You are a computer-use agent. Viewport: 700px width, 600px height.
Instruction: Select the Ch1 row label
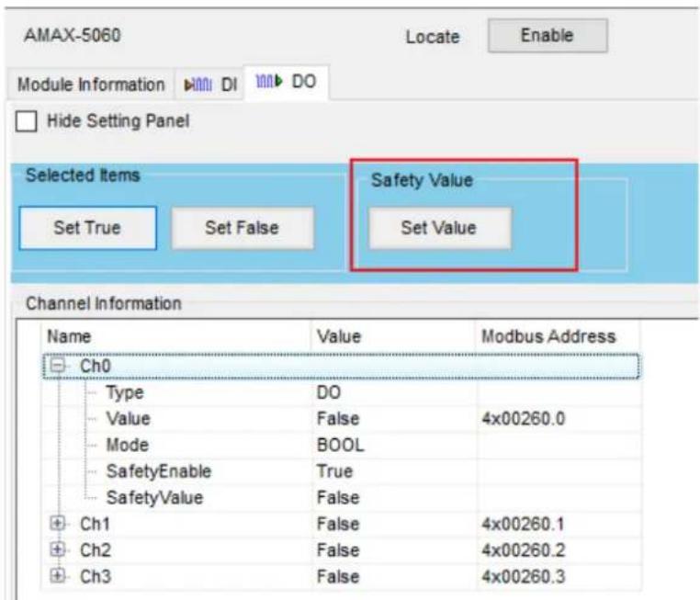[x=96, y=524]
